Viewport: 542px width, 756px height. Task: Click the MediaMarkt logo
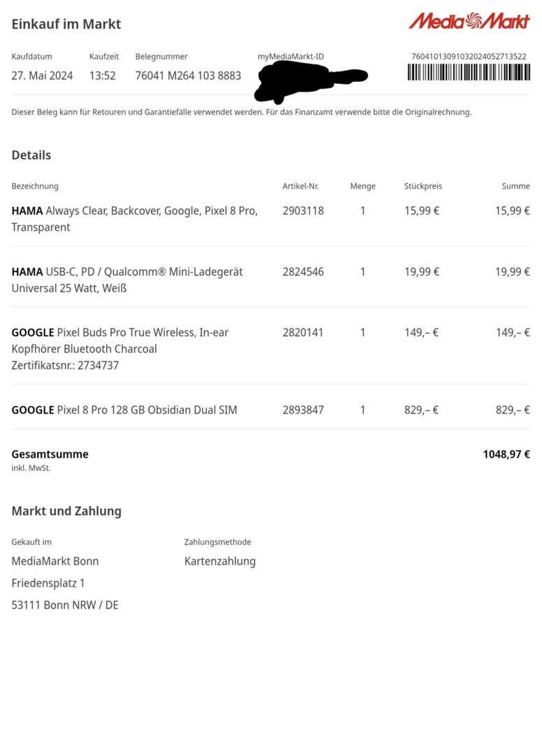click(x=469, y=21)
